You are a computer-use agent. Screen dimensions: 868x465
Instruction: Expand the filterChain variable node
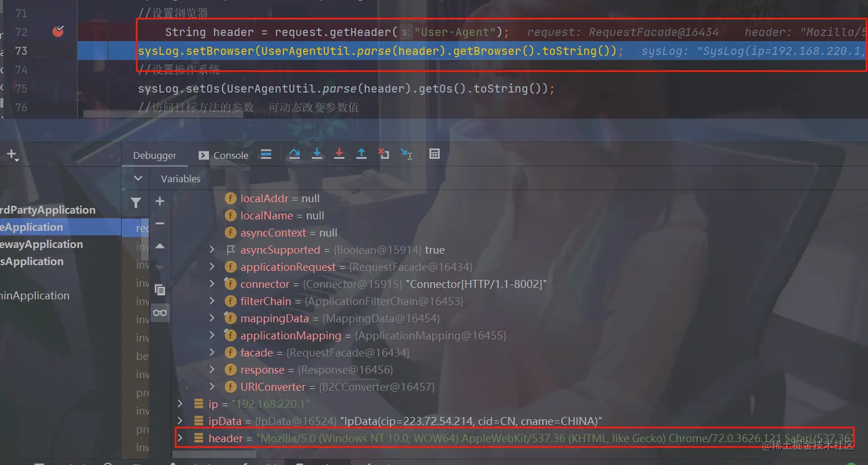coord(212,301)
